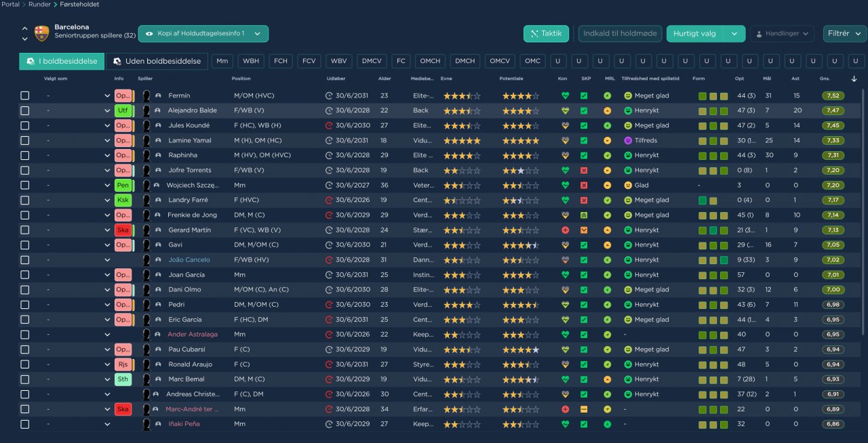
Task: Click the red injury condition icon for Marc-André ter Stegen
Action: tap(565, 409)
